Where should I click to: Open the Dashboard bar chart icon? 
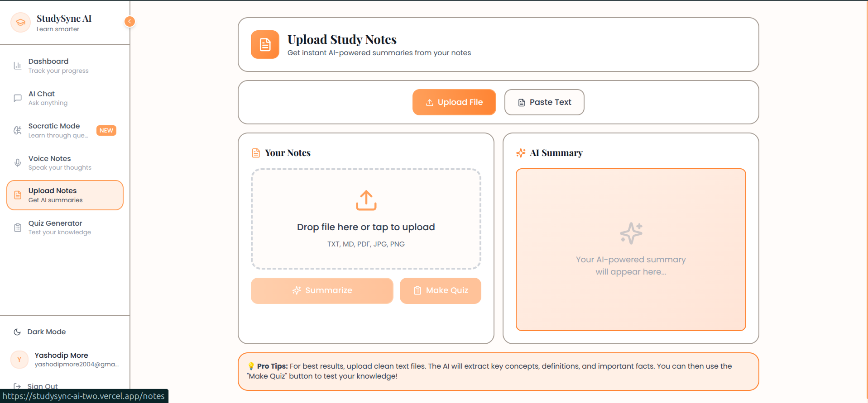tap(18, 66)
